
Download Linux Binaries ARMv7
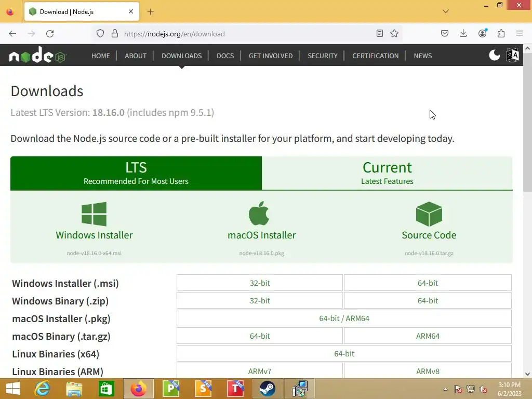(x=260, y=371)
